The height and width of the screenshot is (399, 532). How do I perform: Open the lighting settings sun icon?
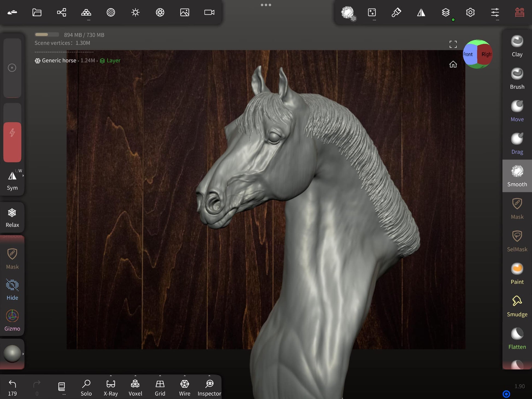135,12
